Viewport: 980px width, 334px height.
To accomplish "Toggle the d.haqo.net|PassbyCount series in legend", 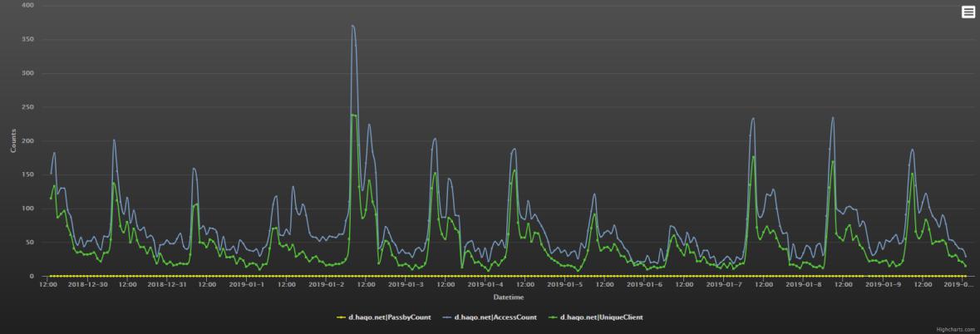I will pyautogui.click(x=390, y=317).
